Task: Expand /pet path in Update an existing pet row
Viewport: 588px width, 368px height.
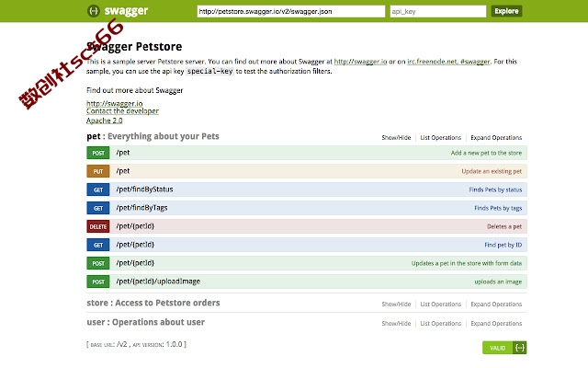Action: tap(122, 171)
